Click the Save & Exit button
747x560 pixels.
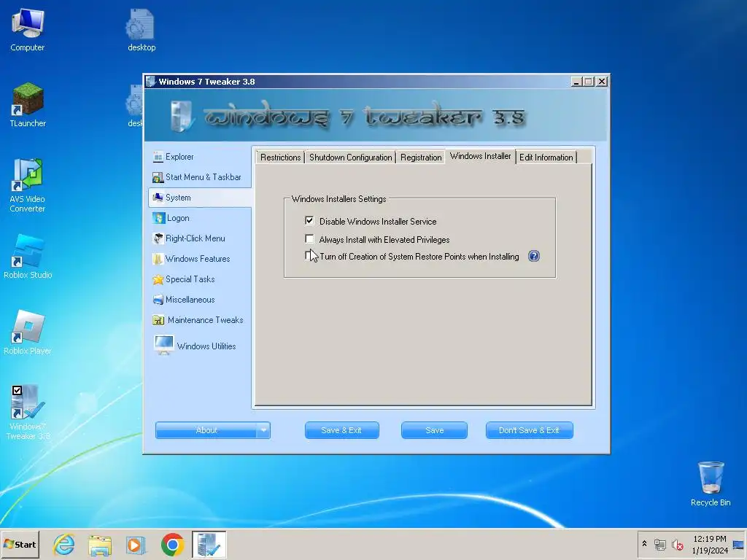341,430
